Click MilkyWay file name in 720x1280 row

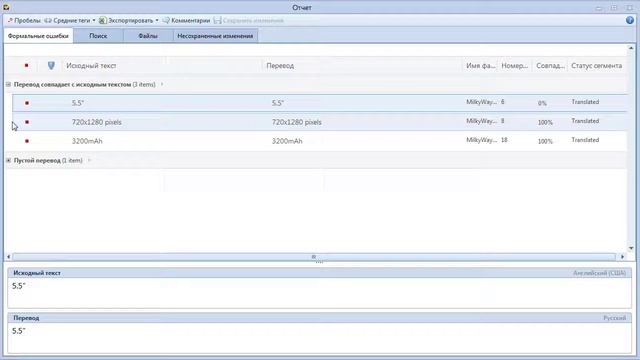[481, 121]
